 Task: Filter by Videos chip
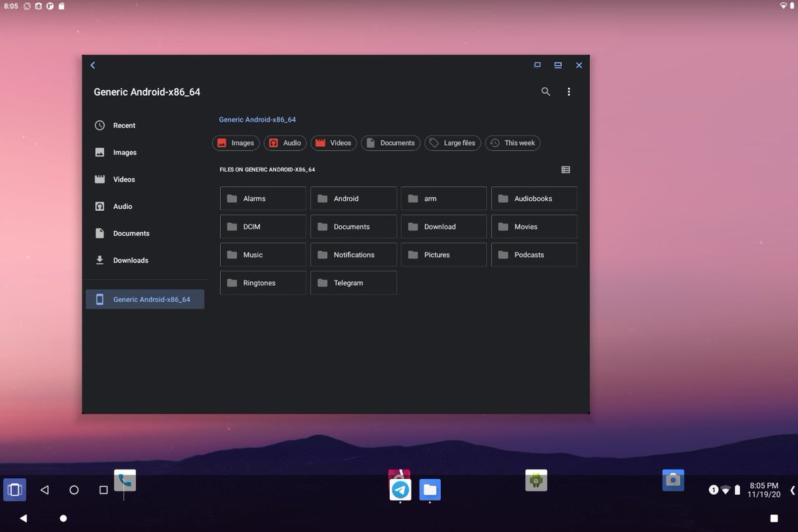[334, 143]
